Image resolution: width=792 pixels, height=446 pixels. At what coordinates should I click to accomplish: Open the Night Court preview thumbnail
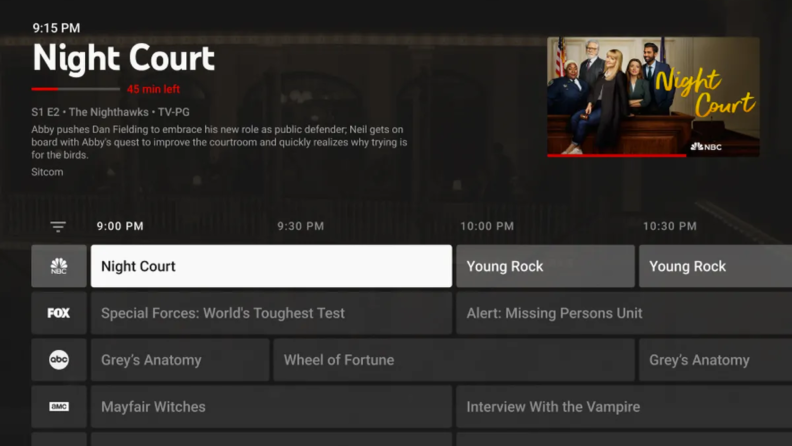(x=653, y=96)
